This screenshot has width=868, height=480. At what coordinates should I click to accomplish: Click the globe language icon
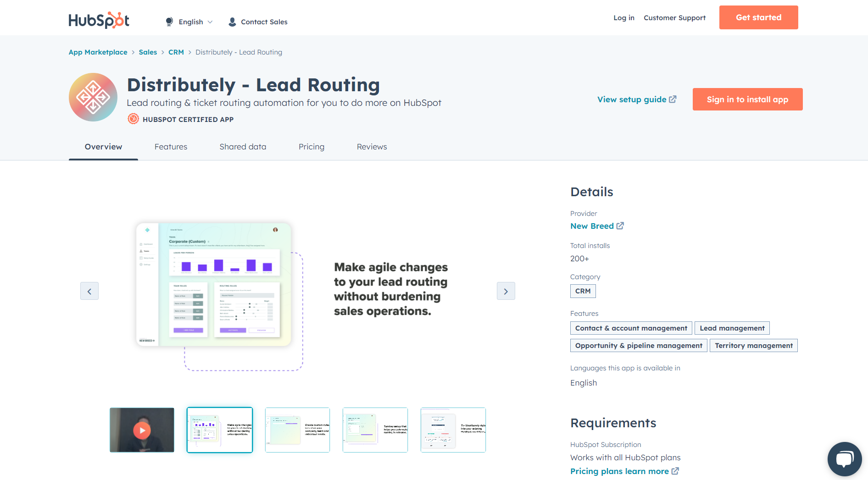pyautogui.click(x=169, y=22)
